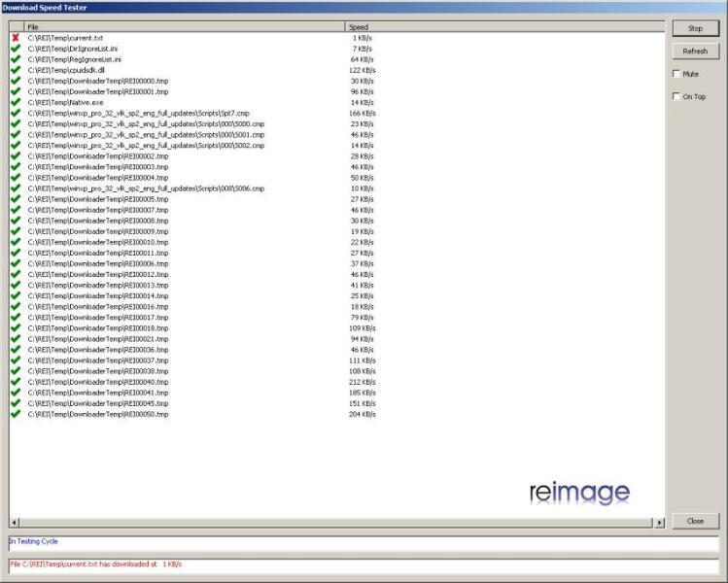Enable the Mute checkbox
This screenshot has height=583, width=728.
click(x=676, y=74)
